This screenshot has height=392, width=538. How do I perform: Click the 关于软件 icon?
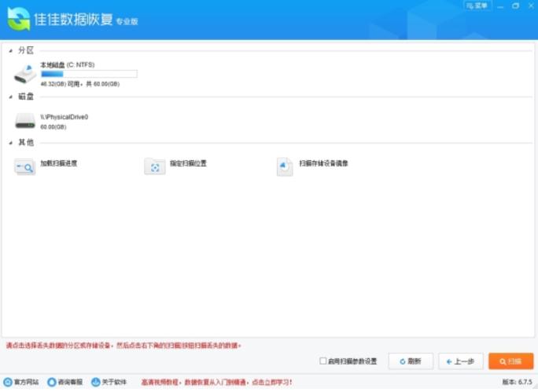[96, 382]
